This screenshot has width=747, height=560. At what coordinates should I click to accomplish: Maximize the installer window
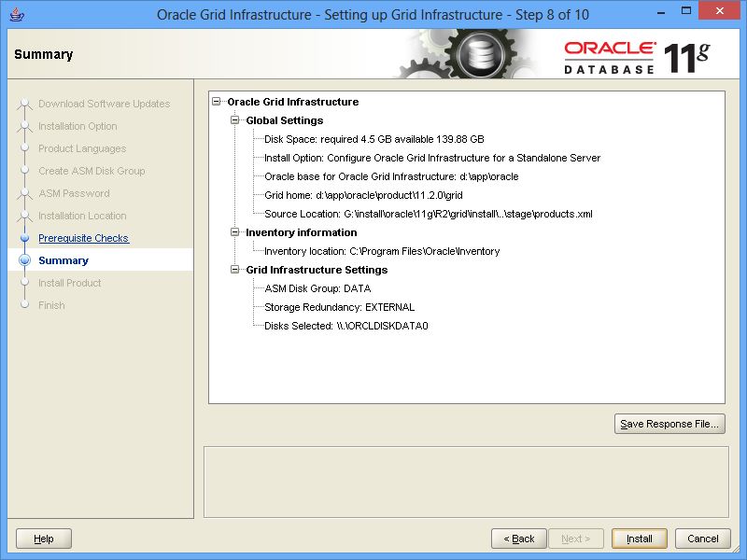tap(686, 11)
